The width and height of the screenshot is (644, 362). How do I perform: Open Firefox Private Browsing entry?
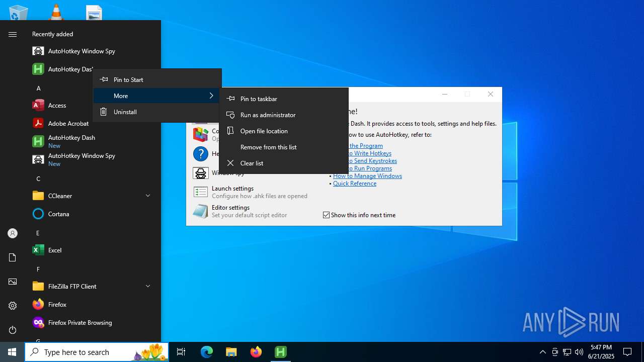[80, 323]
